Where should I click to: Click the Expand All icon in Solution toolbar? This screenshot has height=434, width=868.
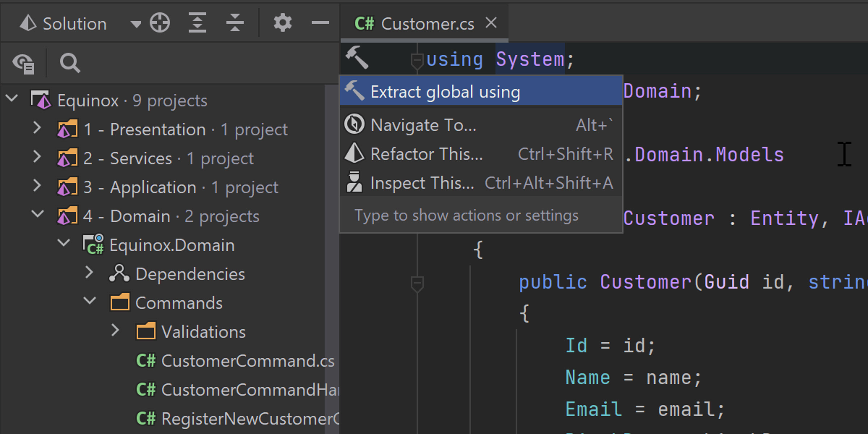pos(197,23)
